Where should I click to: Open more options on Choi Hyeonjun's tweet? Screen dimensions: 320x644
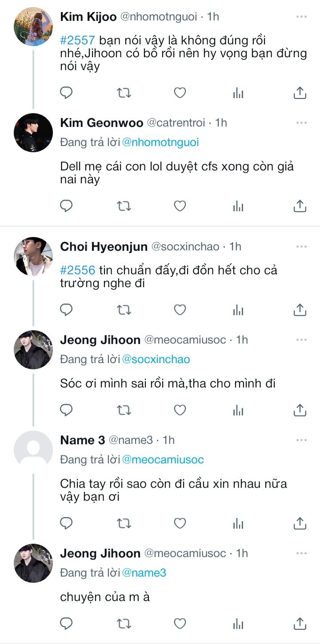click(x=301, y=246)
